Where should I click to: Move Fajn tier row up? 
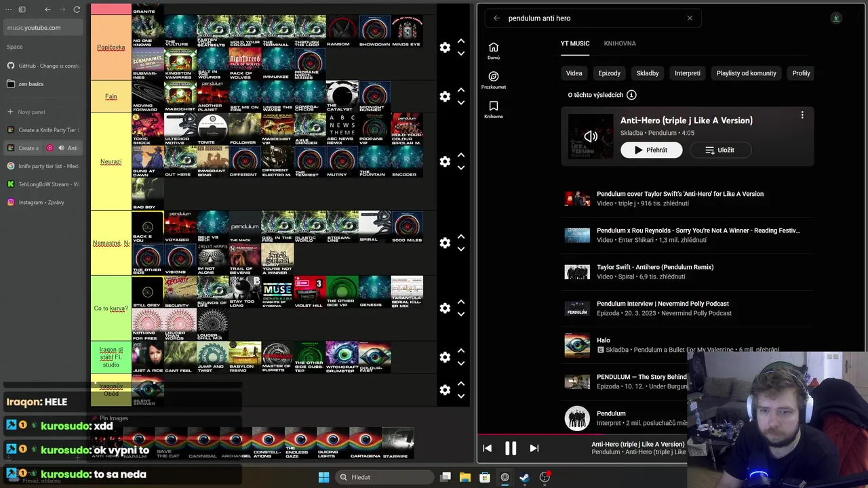pyautogui.click(x=461, y=90)
